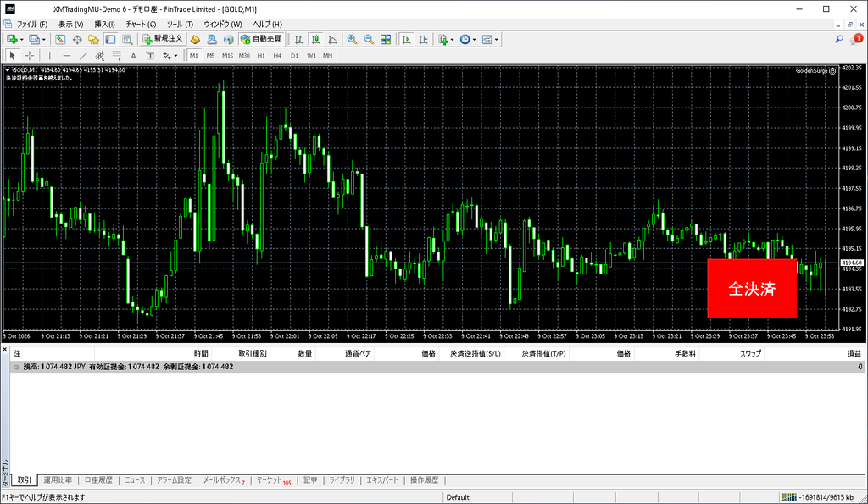This screenshot has width=868, height=504.
Task: Open the ファイル (F) menu
Action: (x=31, y=25)
